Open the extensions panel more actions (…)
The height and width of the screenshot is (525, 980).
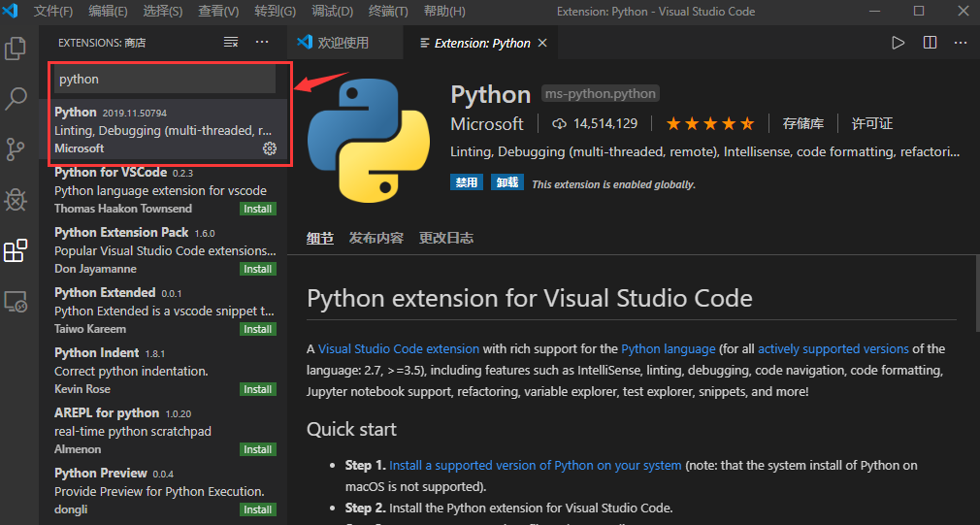[x=262, y=43]
